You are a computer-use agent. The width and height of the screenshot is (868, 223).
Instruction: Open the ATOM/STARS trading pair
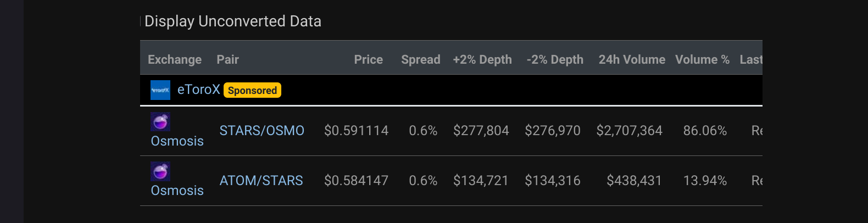tap(261, 181)
